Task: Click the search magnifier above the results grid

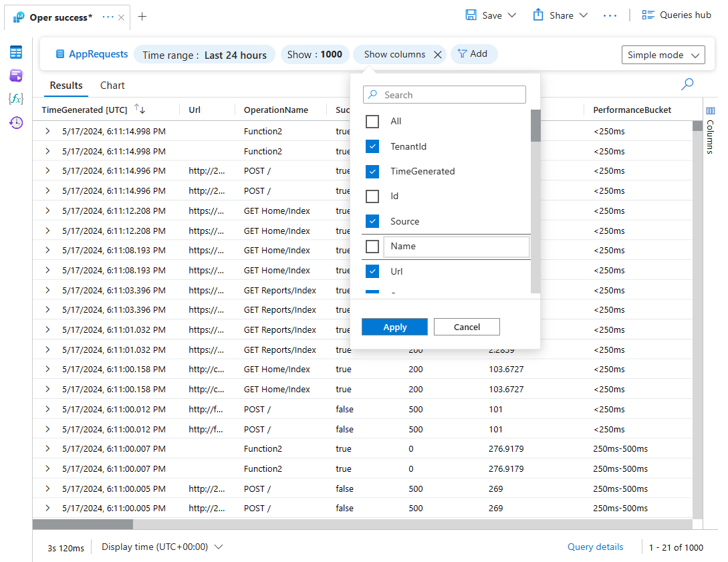Action: coord(687,84)
